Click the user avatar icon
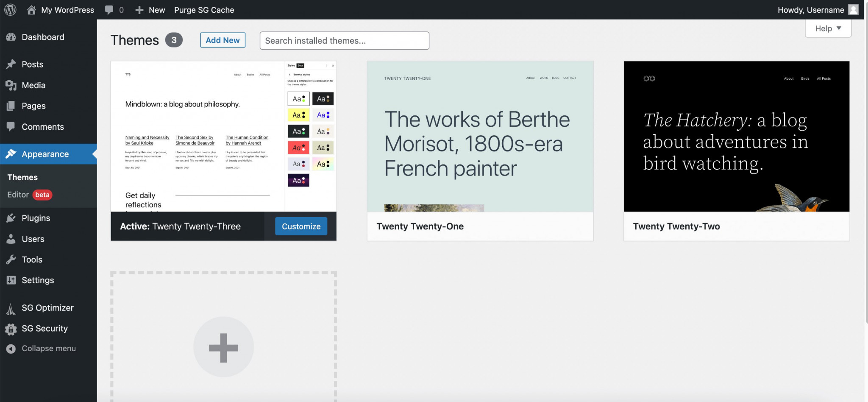This screenshot has height=402, width=868. coord(854,10)
